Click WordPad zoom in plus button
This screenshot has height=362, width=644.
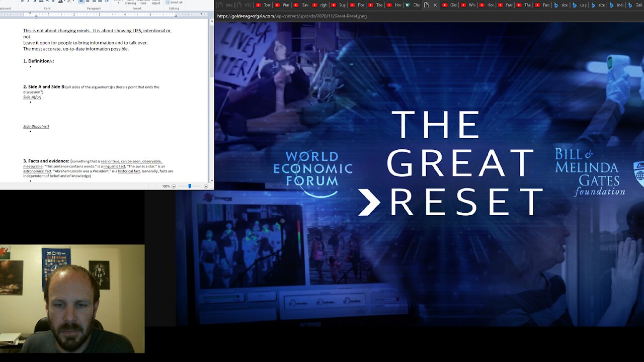pyautogui.click(x=206, y=187)
